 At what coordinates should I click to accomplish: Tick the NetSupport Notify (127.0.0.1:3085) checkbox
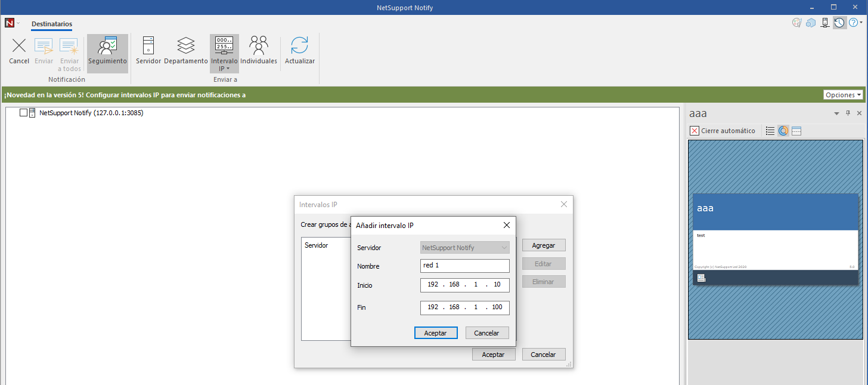tap(24, 113)
